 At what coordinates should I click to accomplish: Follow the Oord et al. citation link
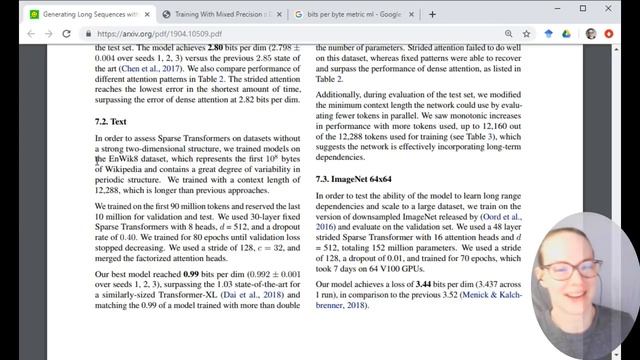point(502,217)
